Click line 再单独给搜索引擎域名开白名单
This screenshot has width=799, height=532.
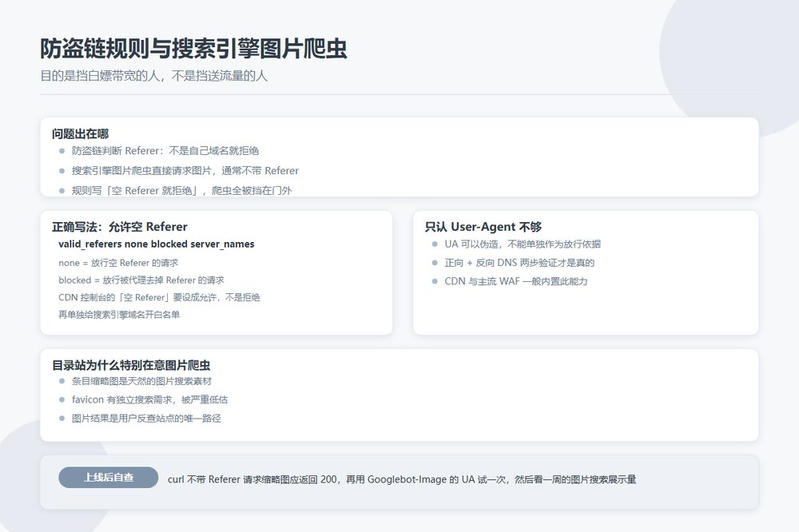coord(119,315)
